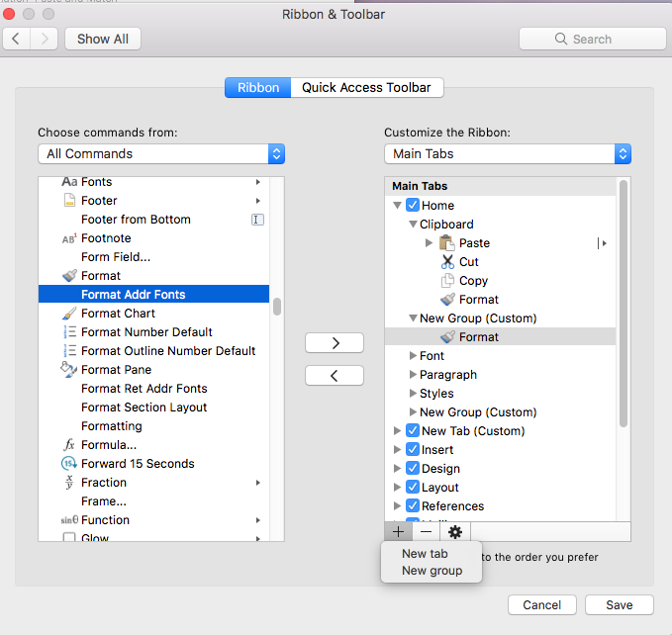
Task: Uncheck the Insert tab checkbox
Action: 413,449
